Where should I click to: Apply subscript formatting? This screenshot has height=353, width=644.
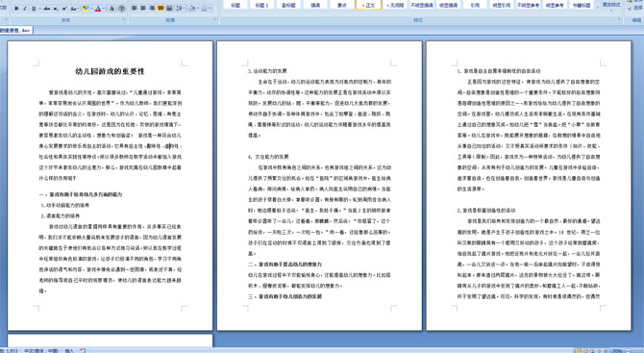coord(56,9)
